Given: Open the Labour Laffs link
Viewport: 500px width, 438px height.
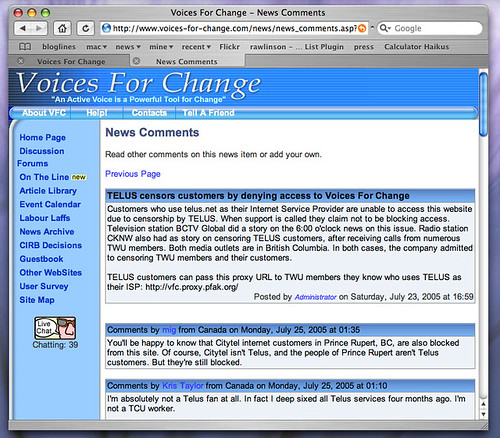Looking at the screenshot, I should (x=45, y=218).
